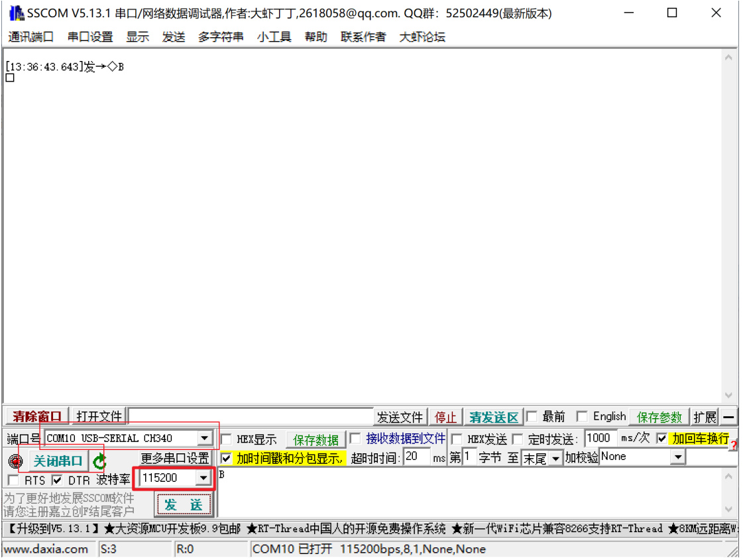Open the COM10 USB-SERIAL CH340 port dropdown

click(205, 438)
